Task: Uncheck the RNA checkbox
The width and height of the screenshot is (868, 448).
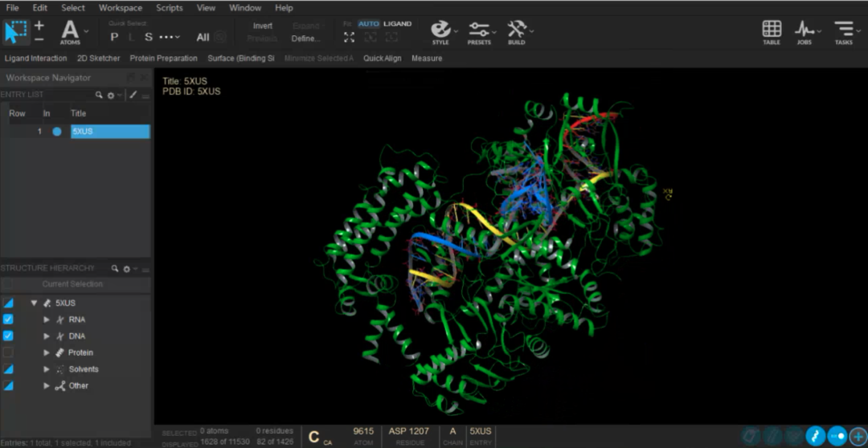Action: pyautogui.click(x=8, y=320)
